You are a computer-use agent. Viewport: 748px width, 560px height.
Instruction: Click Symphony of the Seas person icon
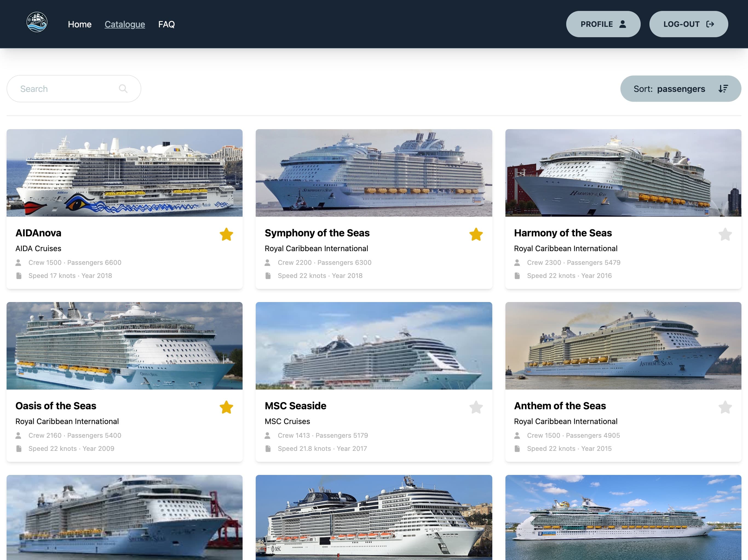267,263
